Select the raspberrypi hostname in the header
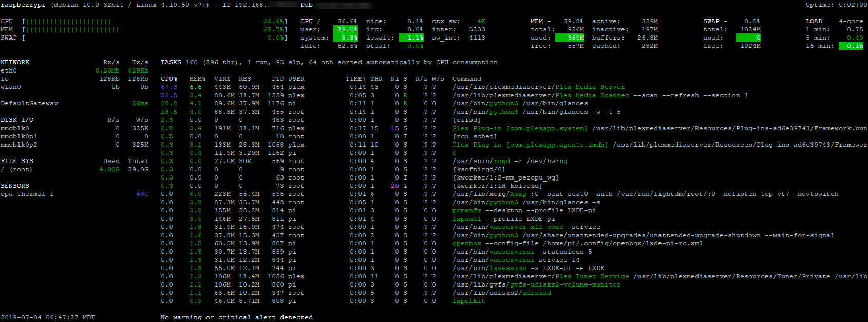This screenshot has width=868, height=322. tap(23, 5)
